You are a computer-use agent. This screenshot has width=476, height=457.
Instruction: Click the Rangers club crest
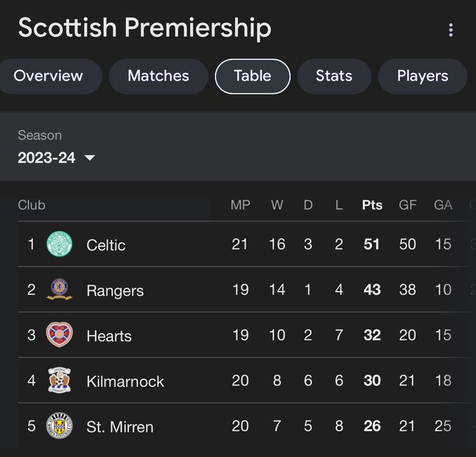(x=59, y=289)
